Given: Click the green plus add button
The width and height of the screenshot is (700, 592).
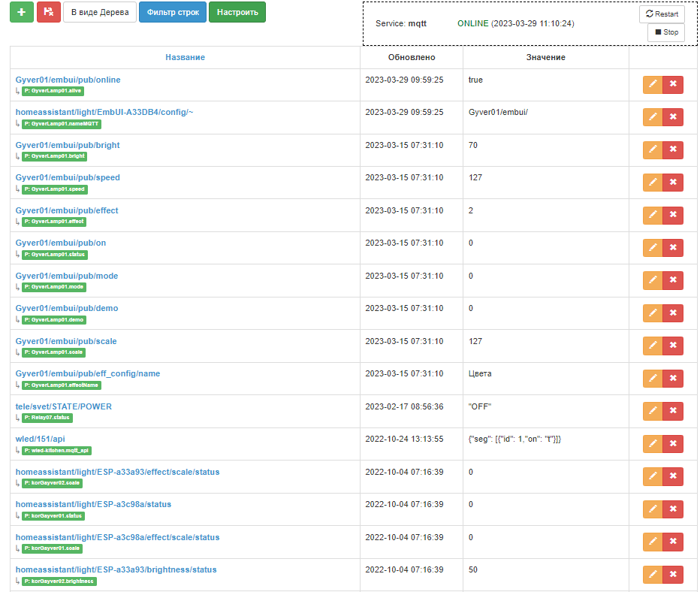Looking at the screenshot, I should coord(22,12).
